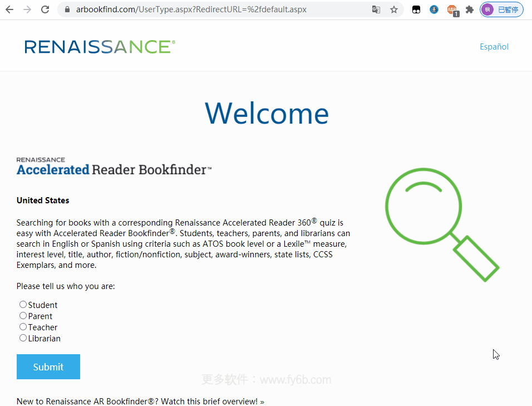The image size is (532, 406).
Task: Go forward to the next page
Action: pos(27,9)
